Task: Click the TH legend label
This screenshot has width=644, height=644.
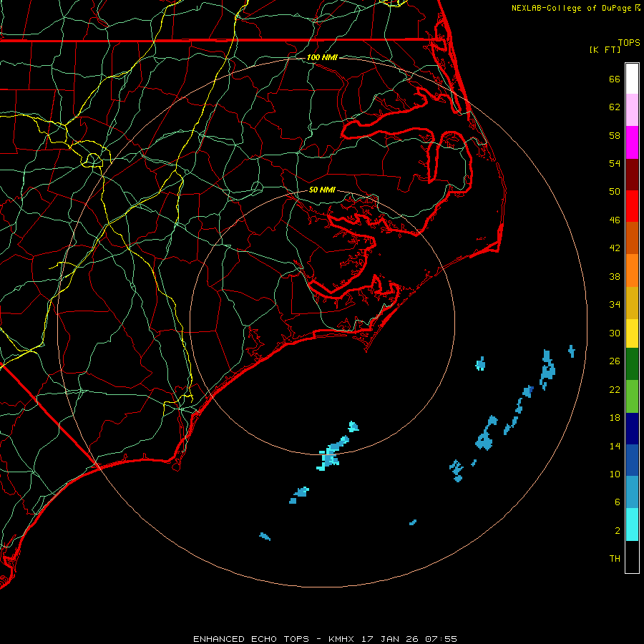Action: coord(615,558)
